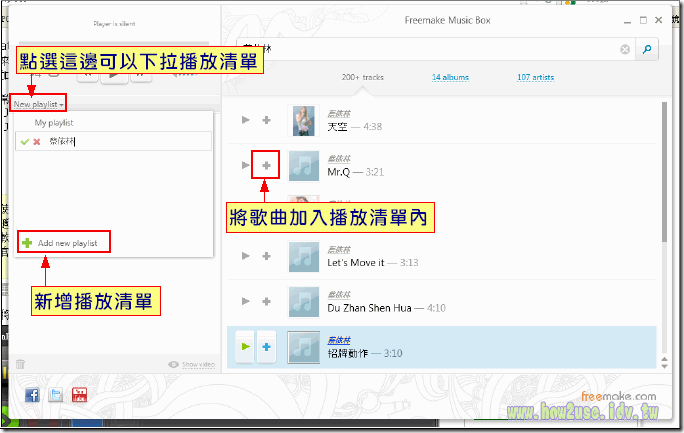Screen dimensions: 684x433
Task: Click the trash icon to delete playlist
Action: click(x=21, y=364)
